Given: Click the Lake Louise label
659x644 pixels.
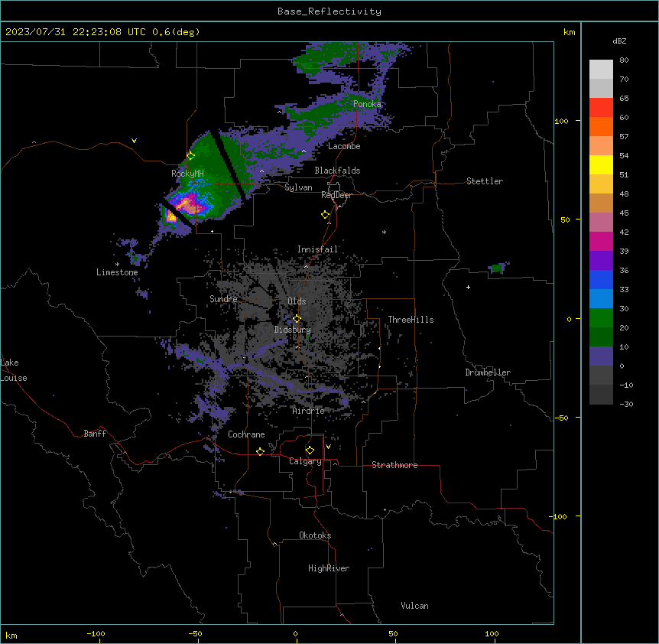Looking at the screenshot, I should [x=14, y=370].
